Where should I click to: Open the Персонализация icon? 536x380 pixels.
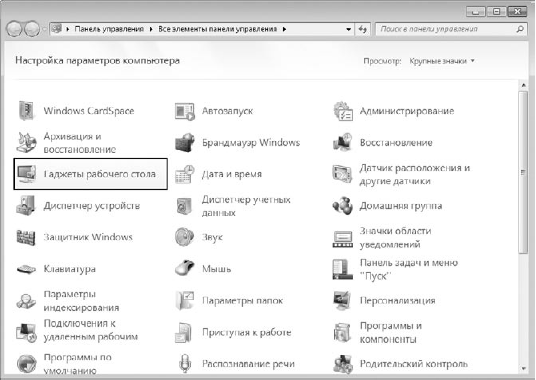pyautogui.click(x=343, y=300)
